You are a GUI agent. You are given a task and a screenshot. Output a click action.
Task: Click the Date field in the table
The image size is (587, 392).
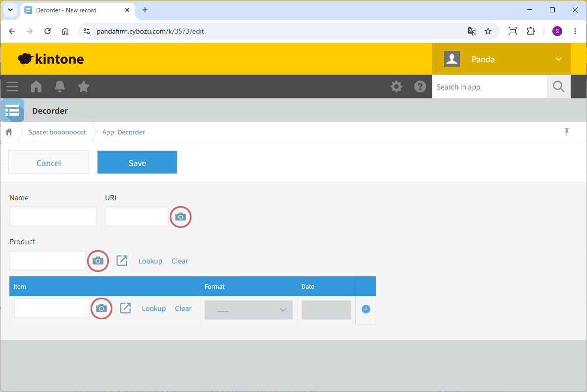pos(327,310)
